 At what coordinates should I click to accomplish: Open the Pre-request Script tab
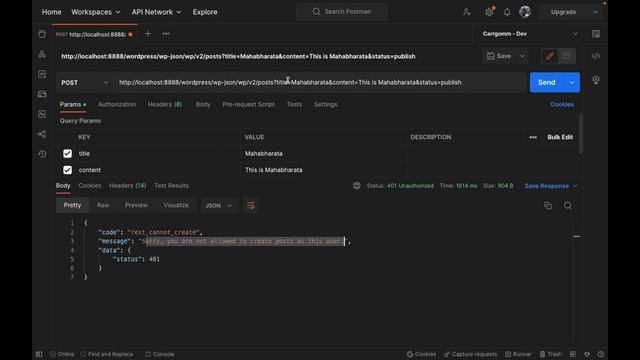click(x=249, y=104)
